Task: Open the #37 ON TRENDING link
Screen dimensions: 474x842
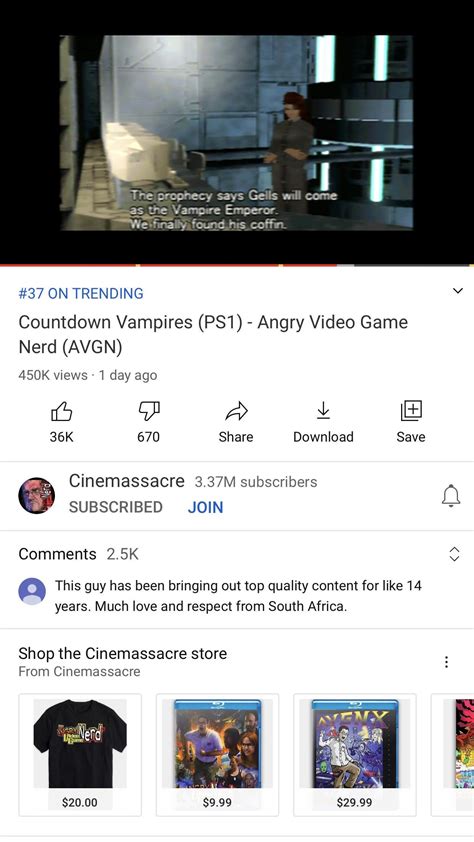Action: coord(81,293)
